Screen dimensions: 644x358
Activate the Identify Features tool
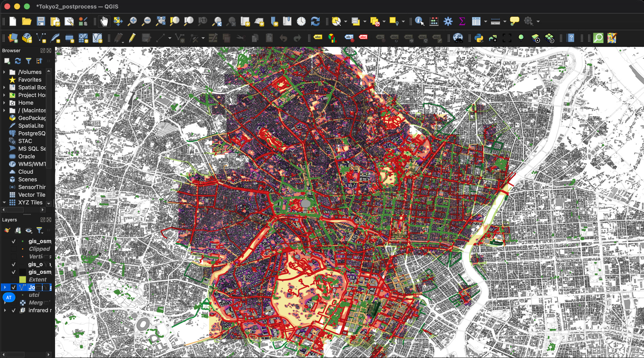(420, 21)
